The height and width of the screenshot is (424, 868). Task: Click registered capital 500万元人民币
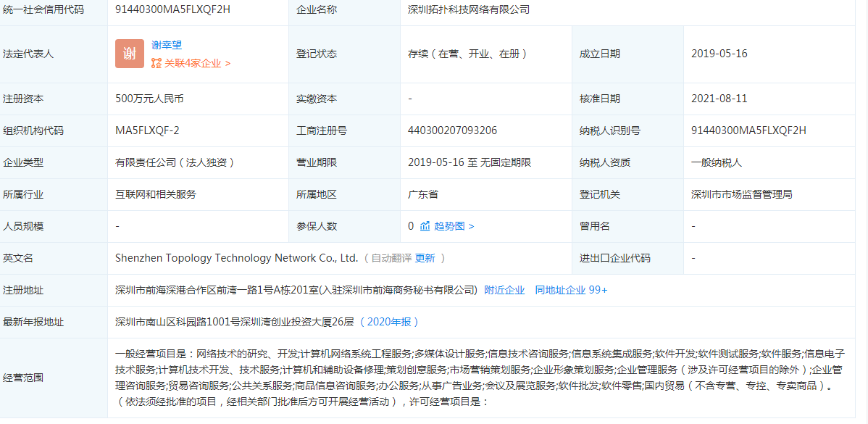149,99
